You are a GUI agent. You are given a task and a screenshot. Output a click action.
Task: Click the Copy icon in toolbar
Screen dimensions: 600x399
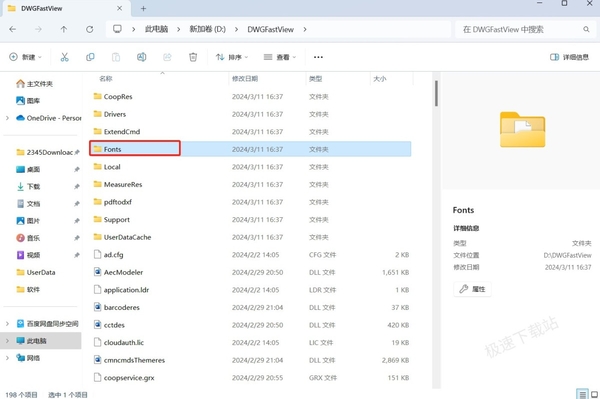(x=90, y=57)
